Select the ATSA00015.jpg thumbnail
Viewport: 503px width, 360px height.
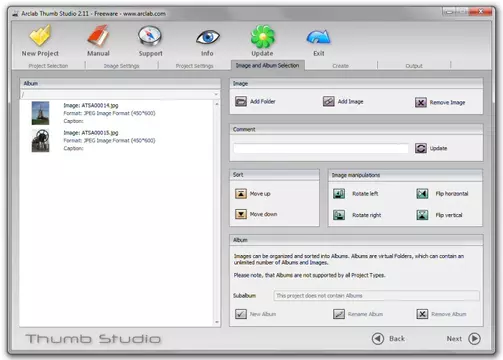click(40, 140)
